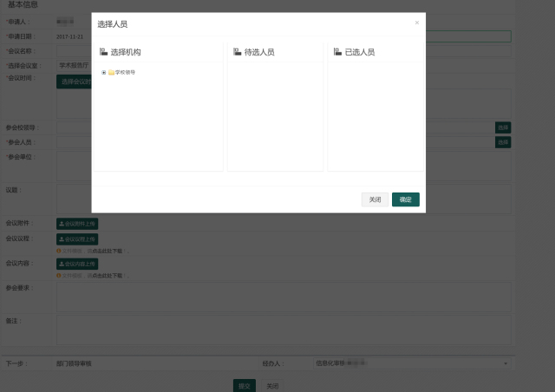Click the 已选人员 panel header icon
Viewport: 555px width, 392px height.
tap(338, 52)
